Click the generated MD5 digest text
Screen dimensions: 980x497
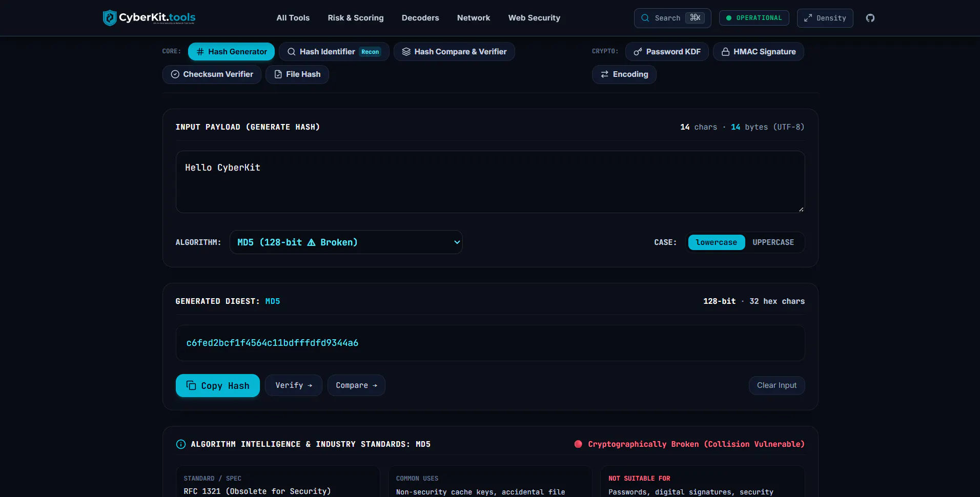click(272, 343)
